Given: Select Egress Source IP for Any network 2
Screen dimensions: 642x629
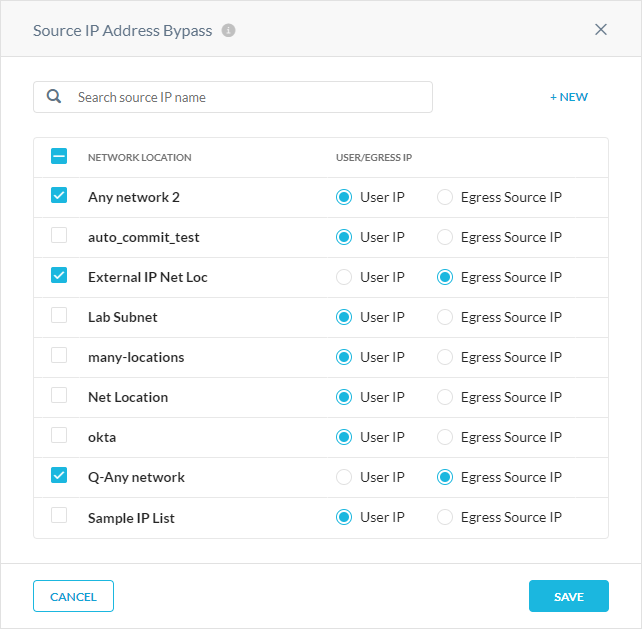Looking at the screenshot, I should click(x=445, y=197).
